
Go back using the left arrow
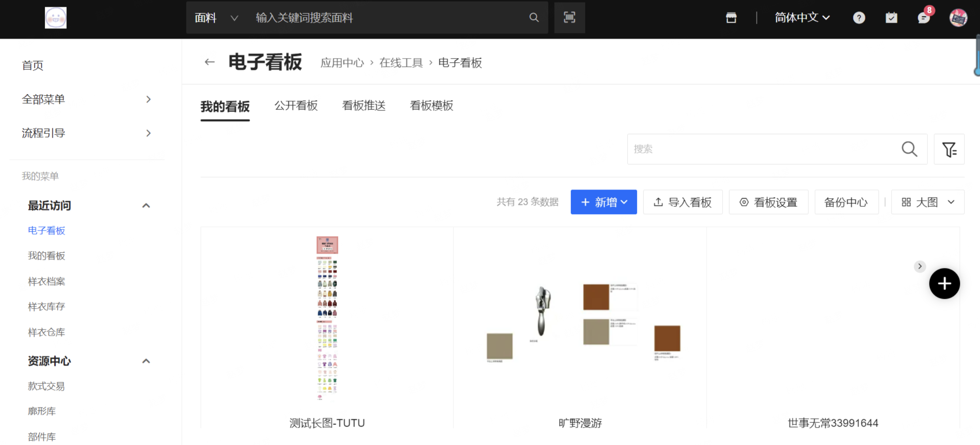point(210,62)
